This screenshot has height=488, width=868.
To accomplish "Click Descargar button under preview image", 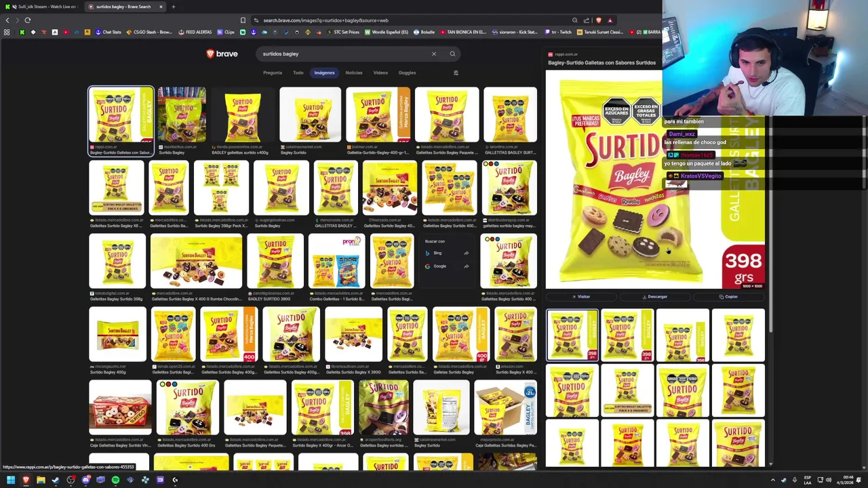I will click(655, 296).
